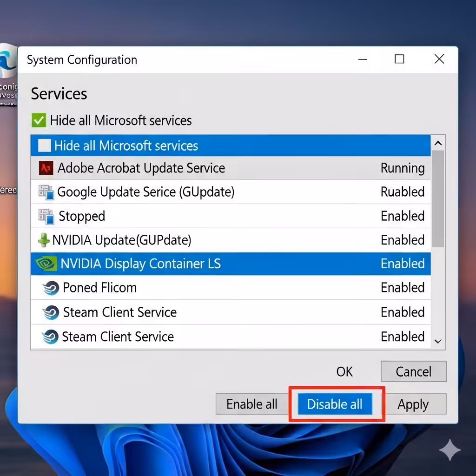Image resolution: width=476 pixels, height=476 pixels.
Task: Click the Disable all button
Action: [335, 404]
